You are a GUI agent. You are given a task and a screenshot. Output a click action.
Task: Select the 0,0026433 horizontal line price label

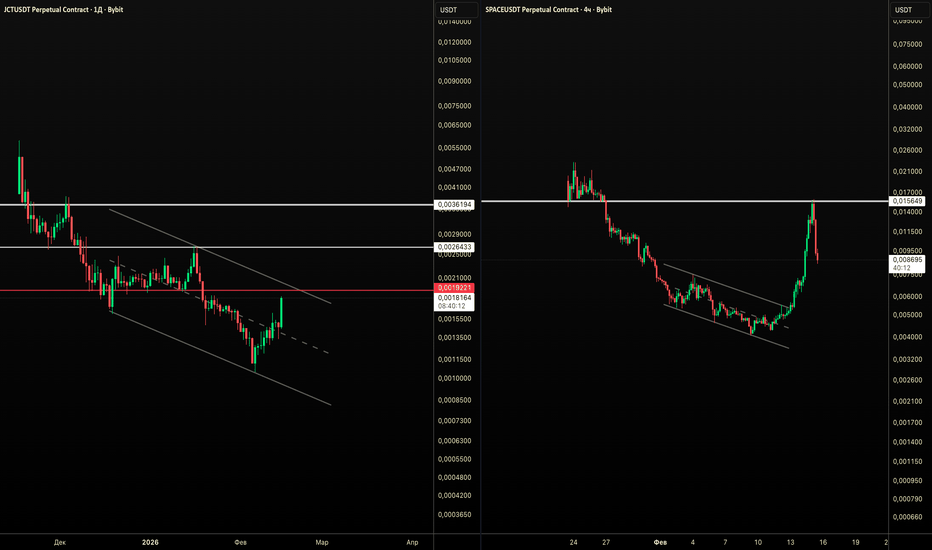pos(455,247)
